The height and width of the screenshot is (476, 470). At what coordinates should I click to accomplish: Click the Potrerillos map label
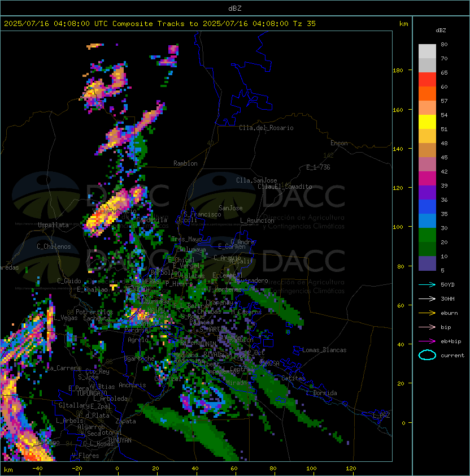pos(94,312)
